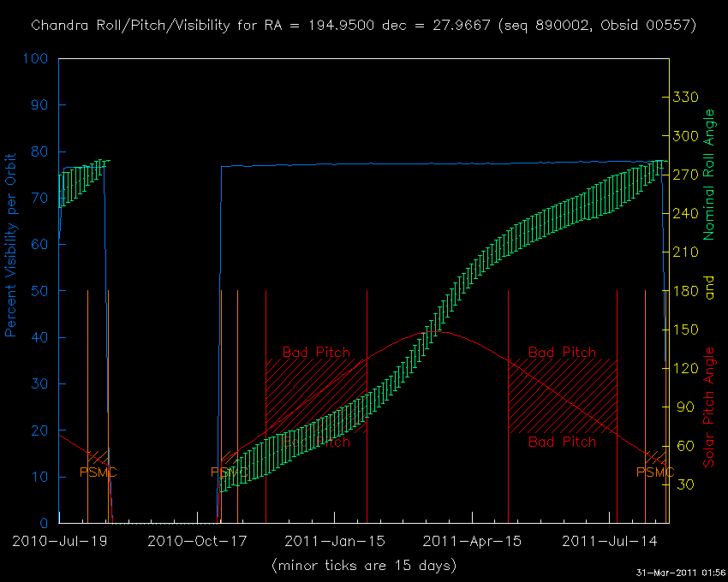Click the 50 tick on left axis
728x582 pixels.
click(x=40, y=291)
